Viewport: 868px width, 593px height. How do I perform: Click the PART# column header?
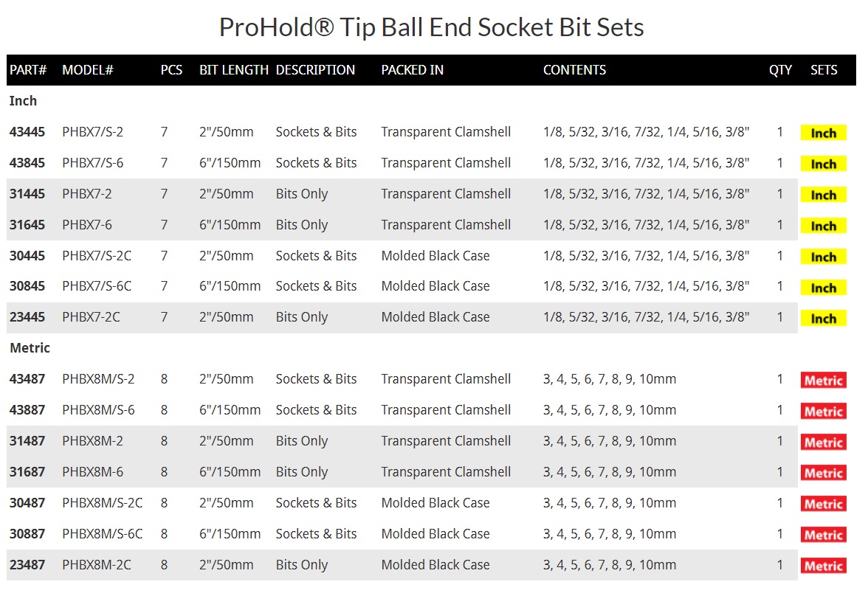click(x=28, y=70)
